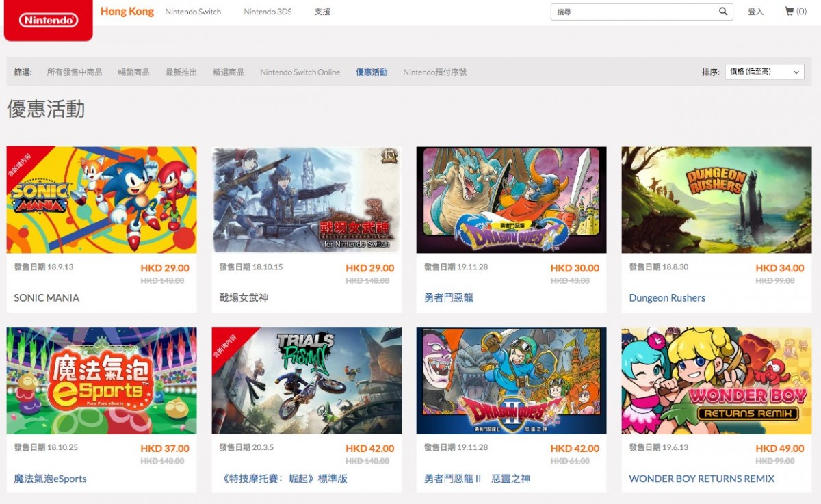The height and width of the screenshot is (504, 821).
Task: Select the 優惠活動 filter tab
Action: pyautogui.click(x=372, y=72)
